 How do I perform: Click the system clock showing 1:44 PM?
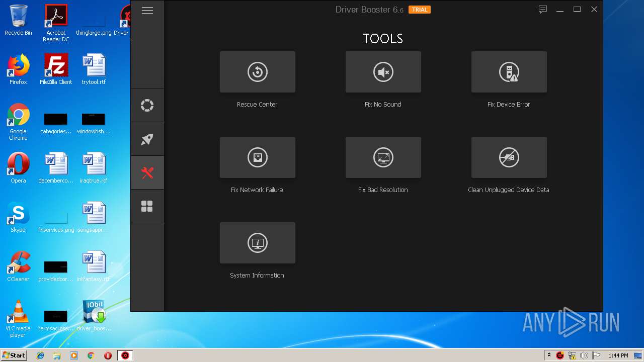[618, 355]
